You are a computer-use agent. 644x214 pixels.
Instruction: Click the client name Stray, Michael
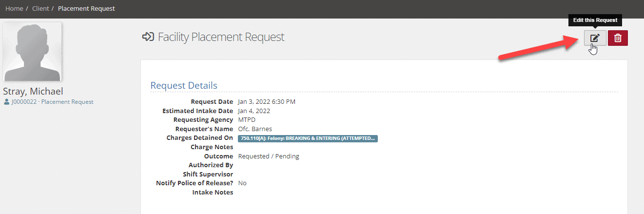[x=33, y=91]
